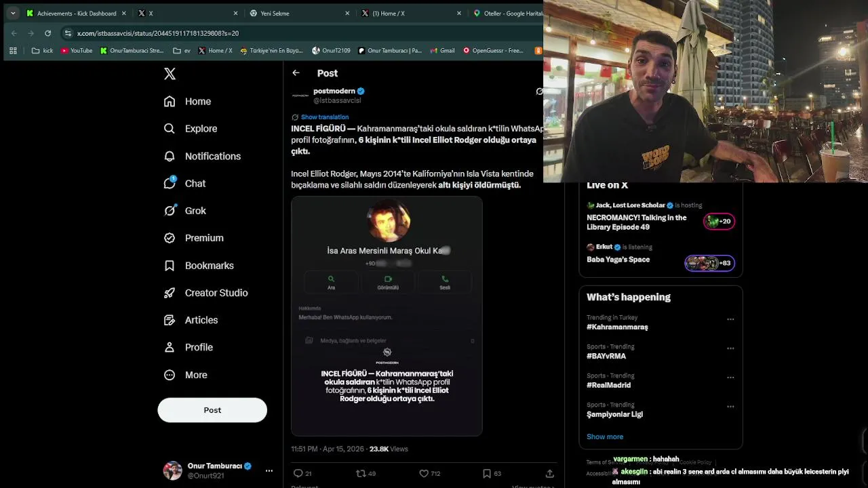Open account menu dots beside Onur Tamburacı

269,470
